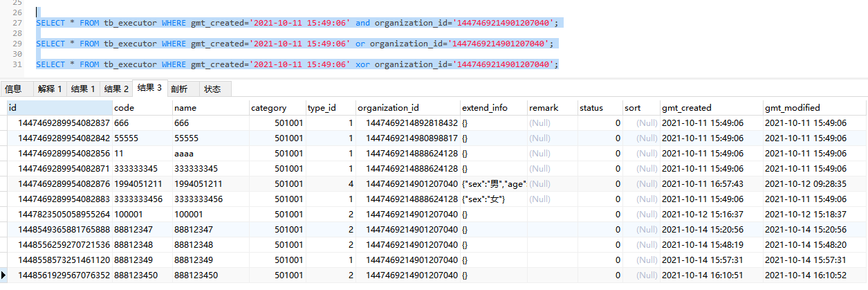Select organization_id cell 1447469214980898817
The width and height of the screenshot is (868, 290).
[x=407, y=138]
